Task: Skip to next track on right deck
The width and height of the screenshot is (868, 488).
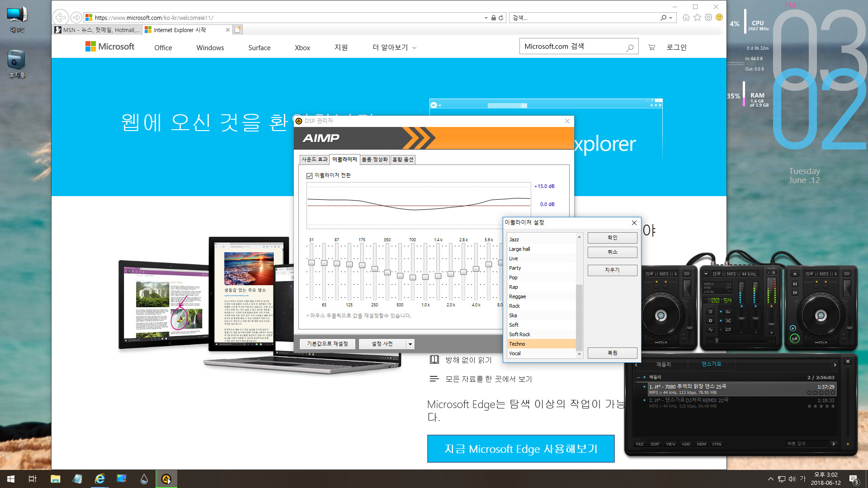Action: coord(795,284)
